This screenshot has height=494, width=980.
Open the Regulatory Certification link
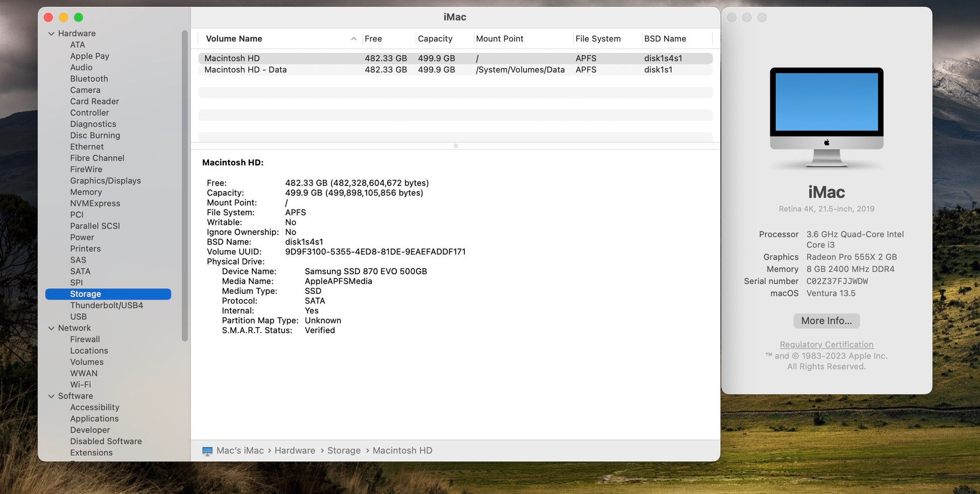pos(826,345)
